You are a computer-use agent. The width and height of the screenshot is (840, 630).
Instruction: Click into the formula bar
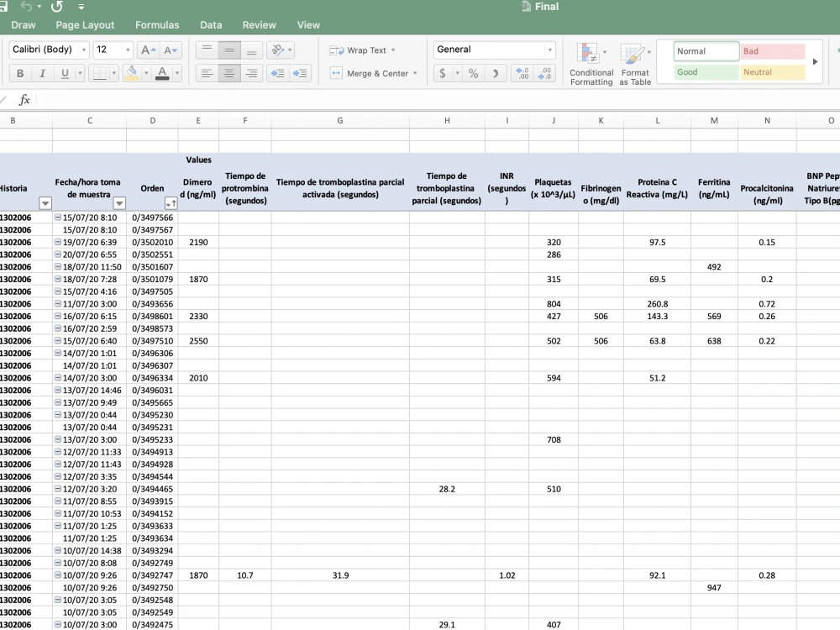tap(437, 100)
